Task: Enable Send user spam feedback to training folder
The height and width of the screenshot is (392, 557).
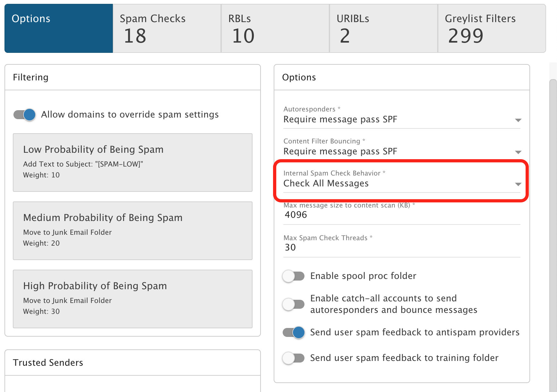Action: tap(293, 358)
